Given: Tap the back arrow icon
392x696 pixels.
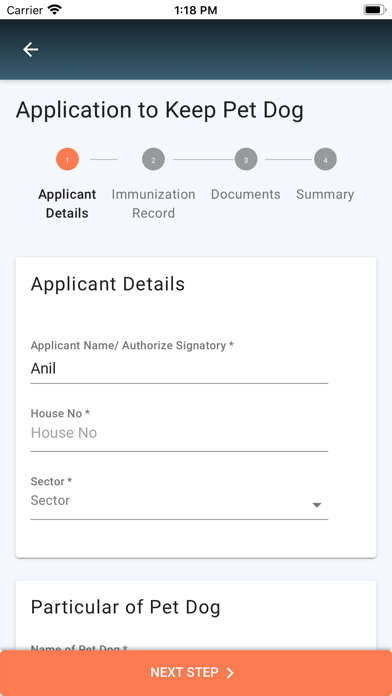Looking at the screenshot, I should (x=31, y=49).
